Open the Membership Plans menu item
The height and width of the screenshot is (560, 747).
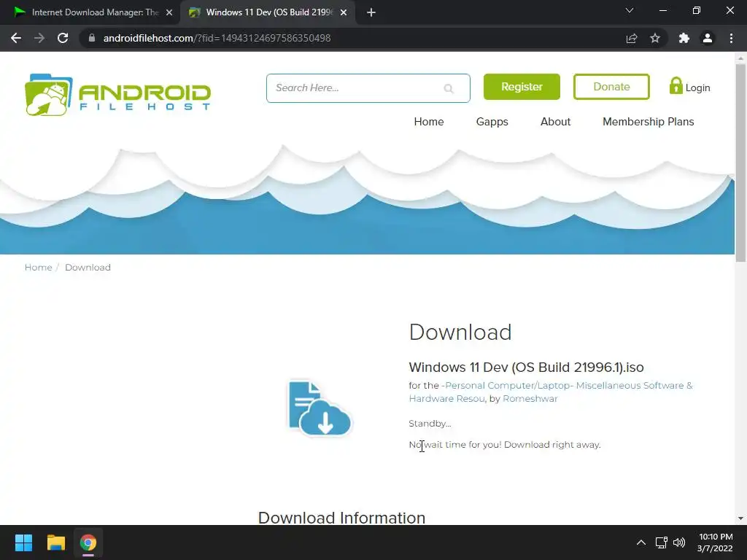[649, 122]
